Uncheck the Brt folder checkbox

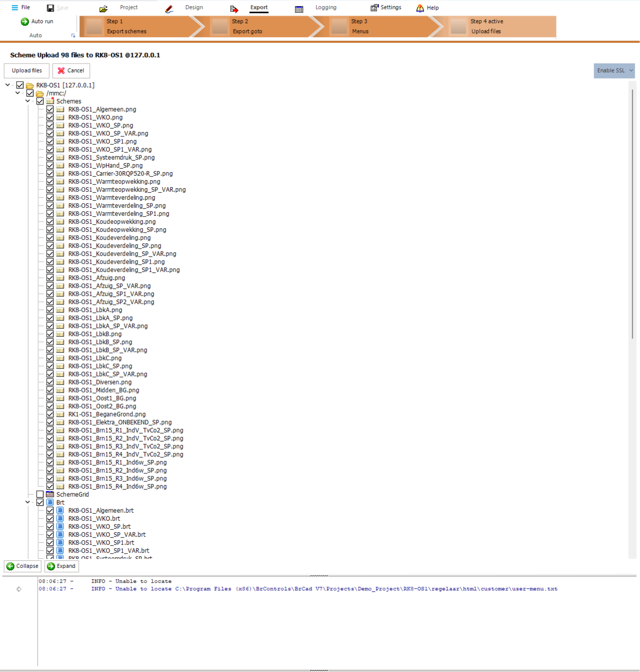coord(40,502)
